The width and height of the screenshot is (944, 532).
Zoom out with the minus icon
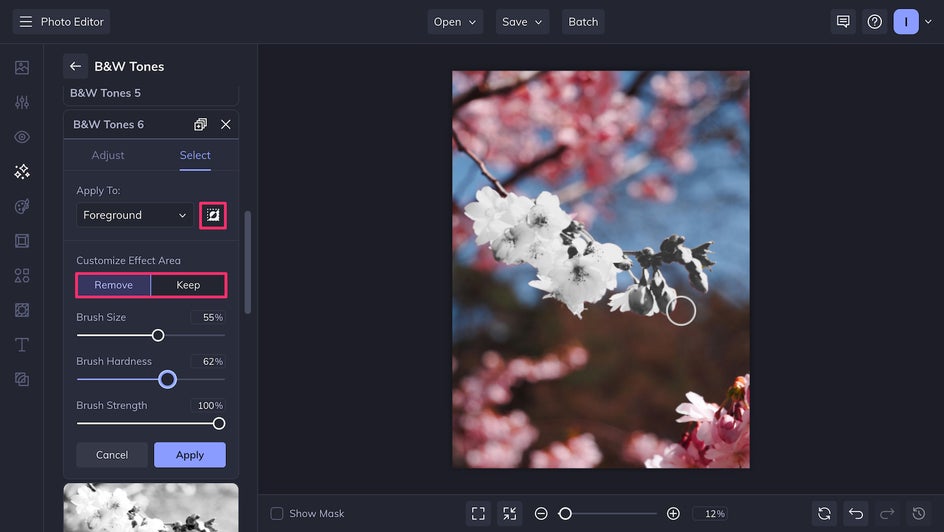pos(541,513)
